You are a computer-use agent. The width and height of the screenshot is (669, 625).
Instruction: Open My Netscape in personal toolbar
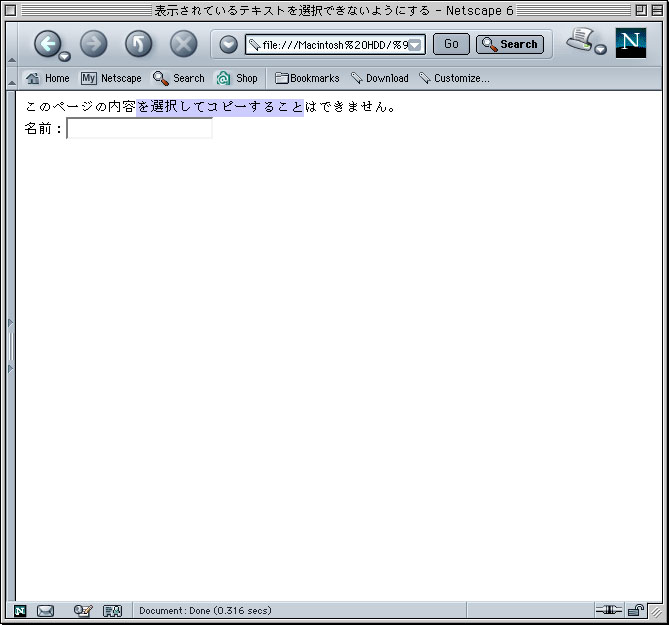click(111, 78)
